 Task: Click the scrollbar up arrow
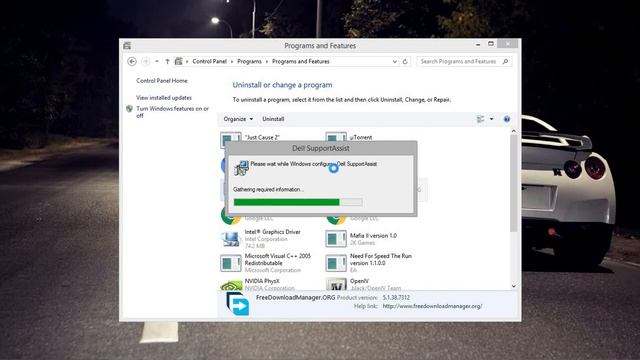513,131
